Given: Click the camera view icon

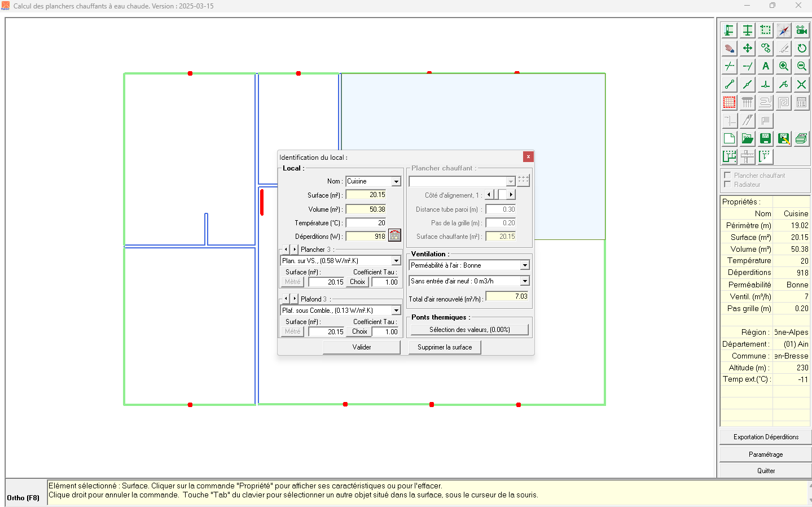Looking at the screenshot, I should [801, 30].
